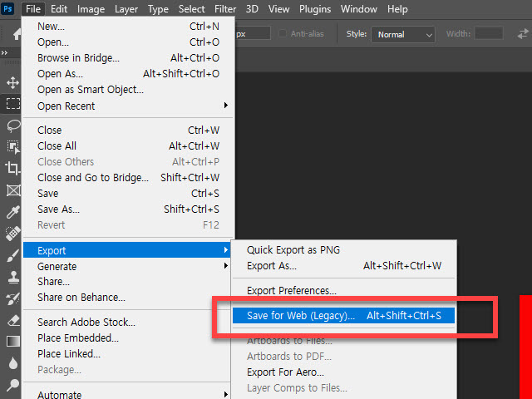Choose the Close menu entry
532x399 pixels.
(x=128, y=130)
